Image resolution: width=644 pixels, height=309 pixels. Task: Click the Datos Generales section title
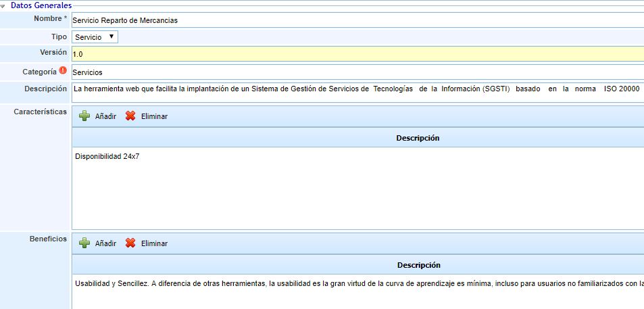[x=41, y=5]
